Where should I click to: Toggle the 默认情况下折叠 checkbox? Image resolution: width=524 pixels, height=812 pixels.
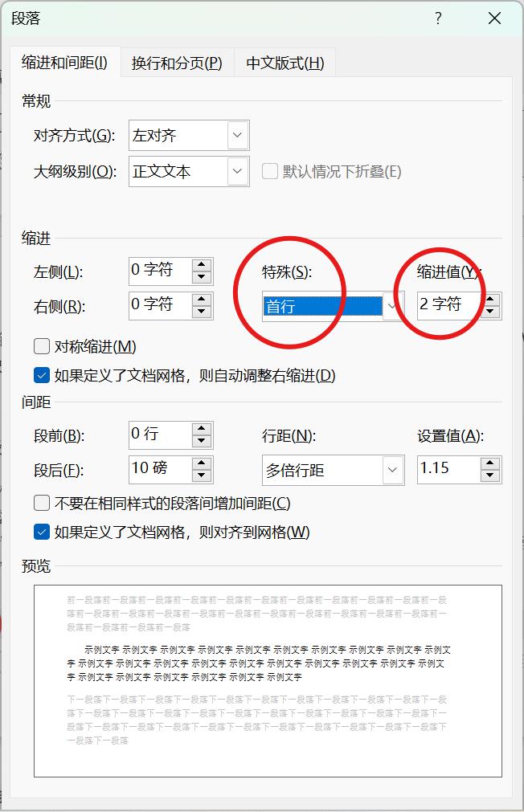(269, 171)
